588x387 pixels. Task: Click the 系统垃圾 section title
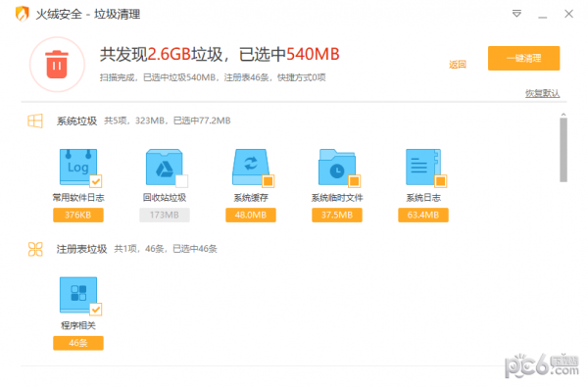click(x=76, y=121)
